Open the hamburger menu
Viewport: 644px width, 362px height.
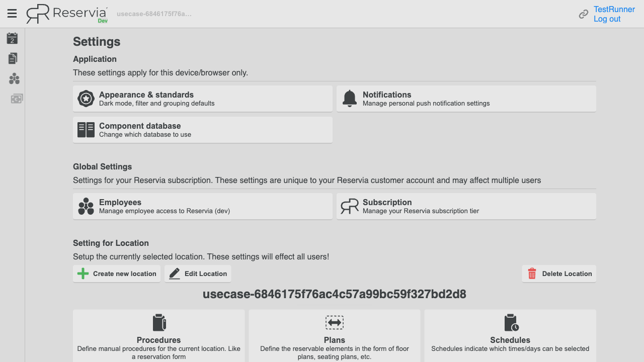(x=12, y=14)
